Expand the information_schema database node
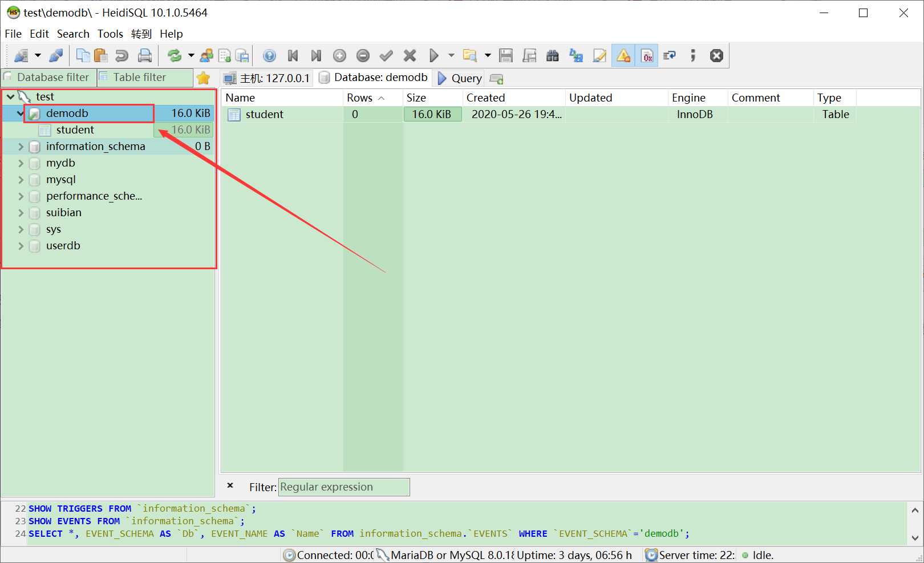Viewport: 924px width, 563px height. click(21, 147)
